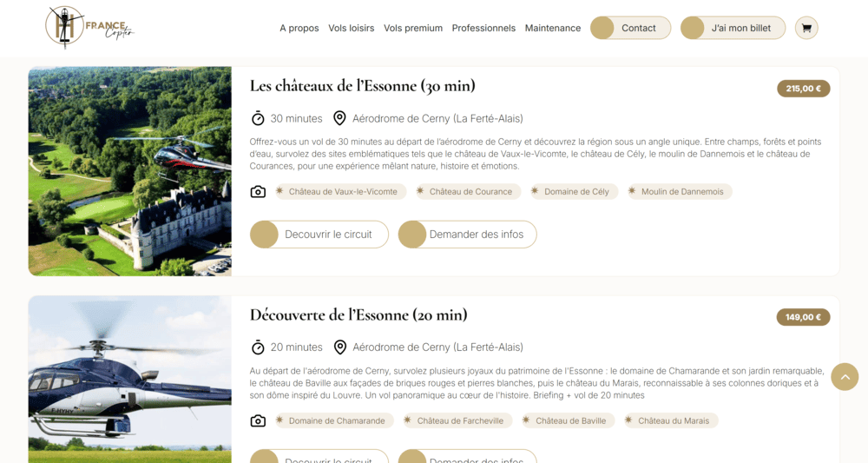This screenshot has width=868, height=463.
Task: Go to Professionnels section
Action: click(483, 29)
